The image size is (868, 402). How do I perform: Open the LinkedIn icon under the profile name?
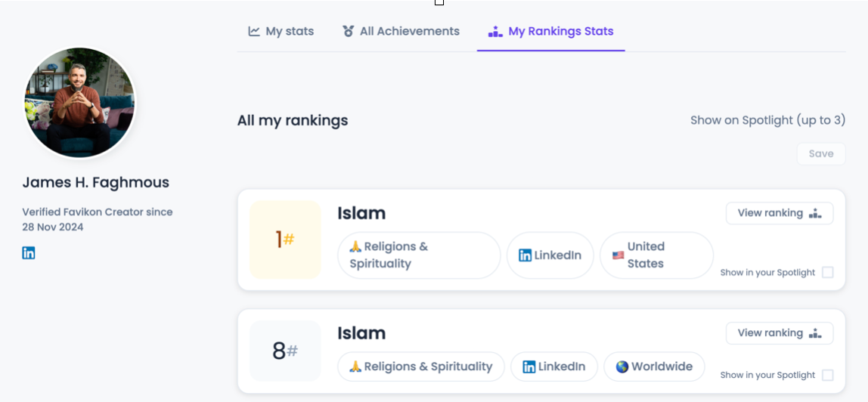(29, 253)
